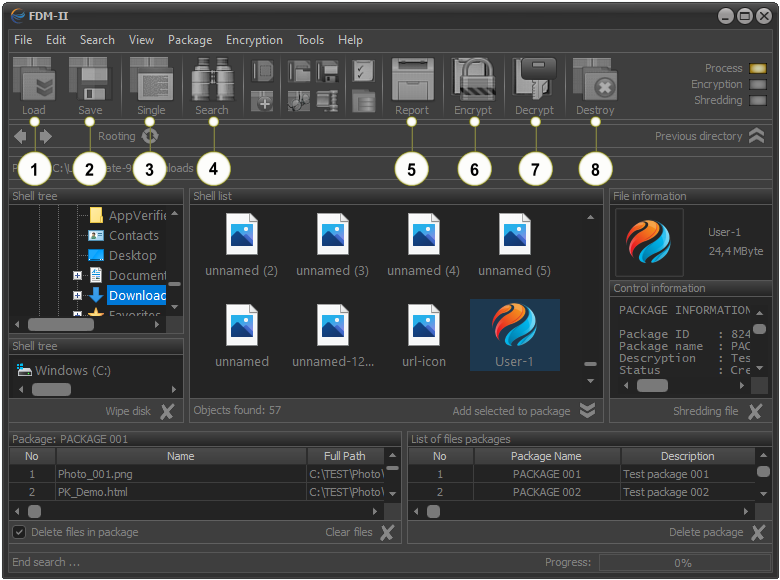Click the forward arrow navigation icon

pyautogui.click(x=46, y=136)
